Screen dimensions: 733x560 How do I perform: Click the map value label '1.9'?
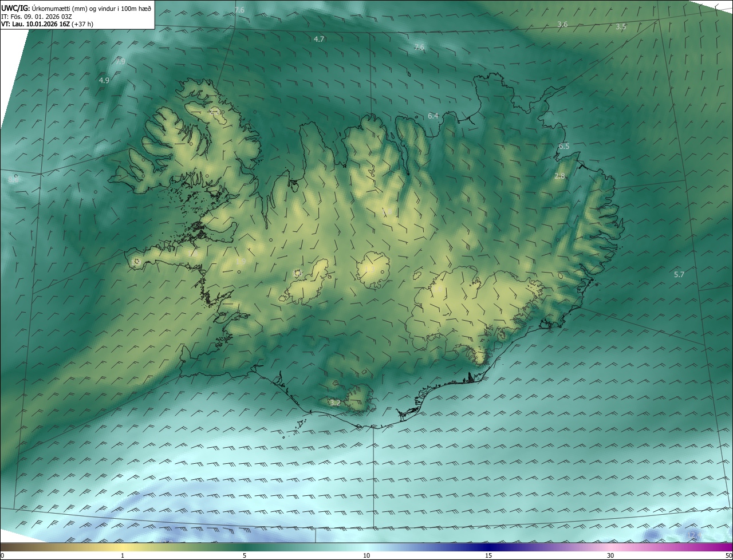pyautogui.click(x=241, y=262)
